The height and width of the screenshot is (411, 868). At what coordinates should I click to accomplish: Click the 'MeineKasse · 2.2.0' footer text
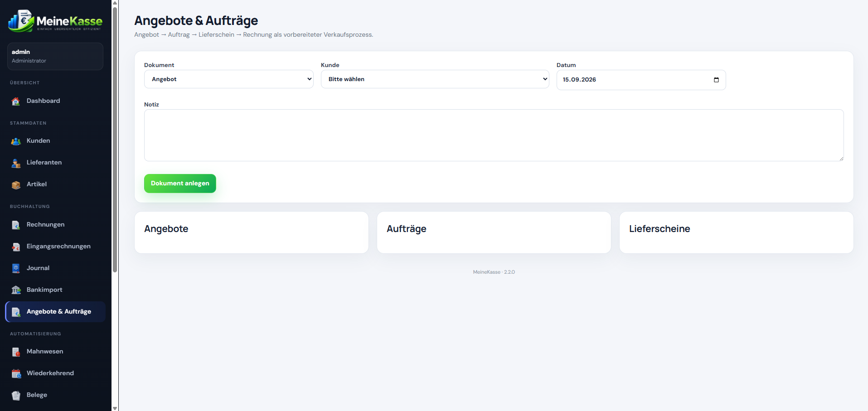pos(494,272)
